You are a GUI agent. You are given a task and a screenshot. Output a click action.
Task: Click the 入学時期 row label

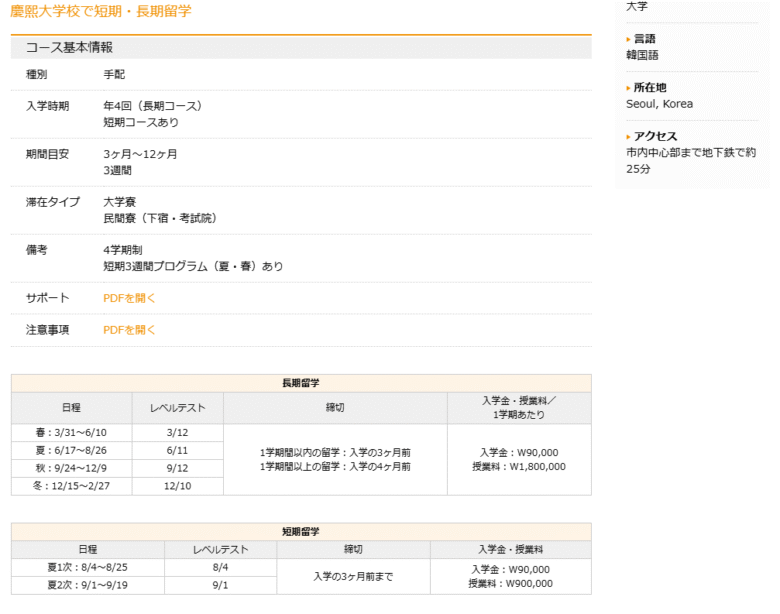click(47, 106)
